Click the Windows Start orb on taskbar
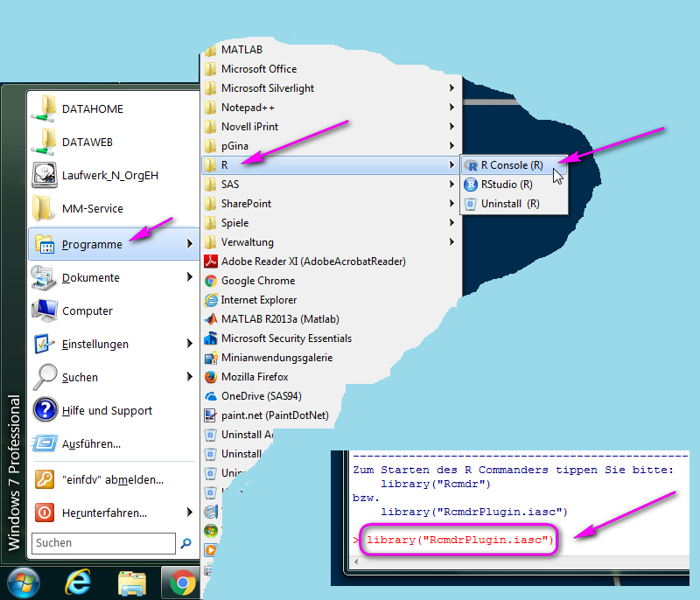 (x=24, y=583)
